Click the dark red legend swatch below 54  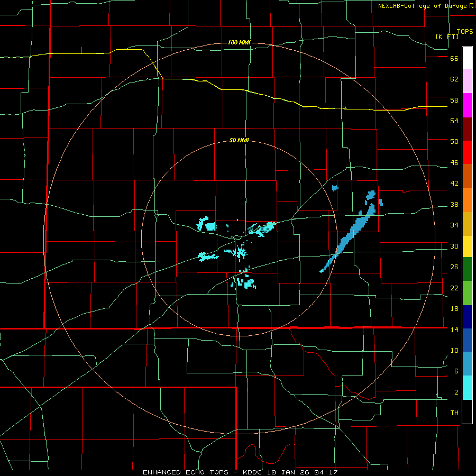tap(467, 129)
